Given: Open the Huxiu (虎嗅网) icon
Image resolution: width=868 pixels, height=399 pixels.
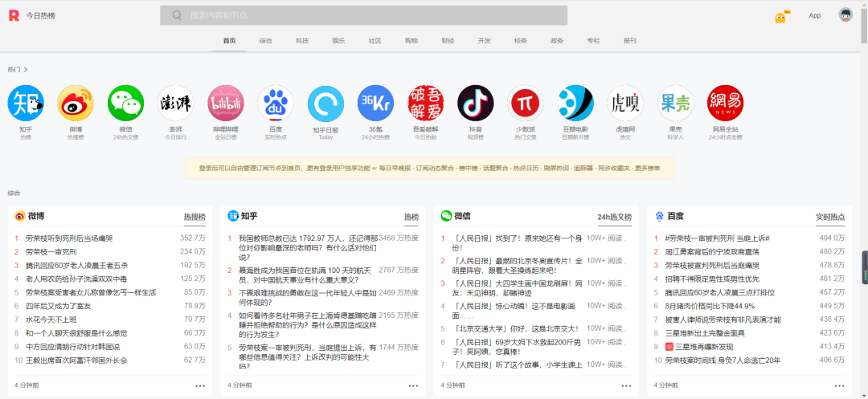Looking at the screenshot, I should [x=625, y=103].
